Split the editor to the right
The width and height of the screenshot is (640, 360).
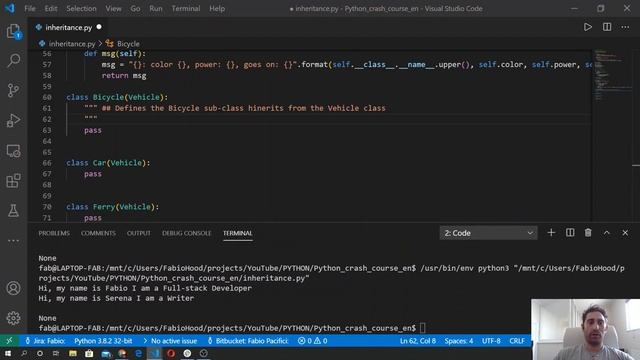607,27
